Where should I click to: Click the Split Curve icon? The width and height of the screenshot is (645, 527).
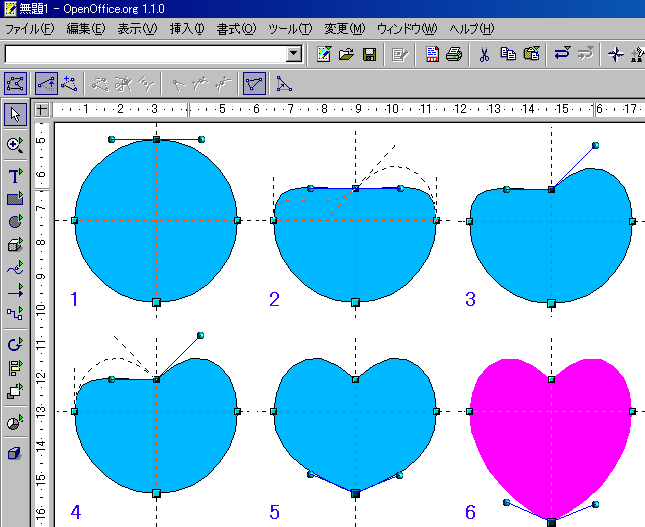123,84
